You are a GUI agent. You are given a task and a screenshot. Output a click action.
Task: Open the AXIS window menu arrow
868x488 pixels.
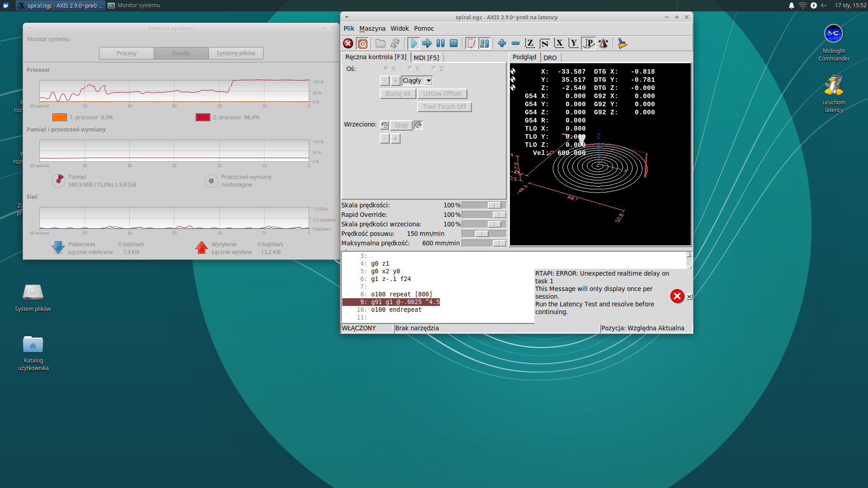[x=347, y=17]
